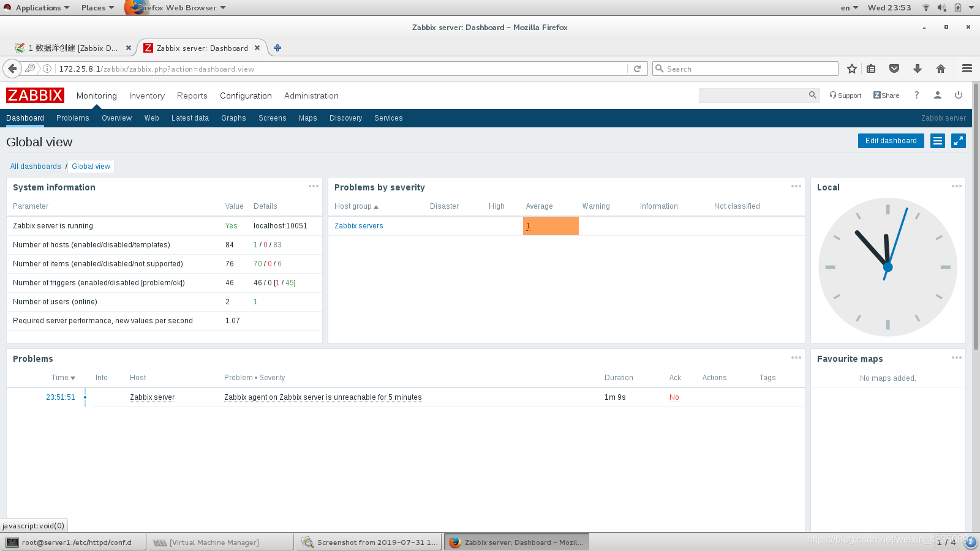Viewport: 980px width, 551px height.
Task: Open Firefox downloads arrow icon
Action: [918, 69]
